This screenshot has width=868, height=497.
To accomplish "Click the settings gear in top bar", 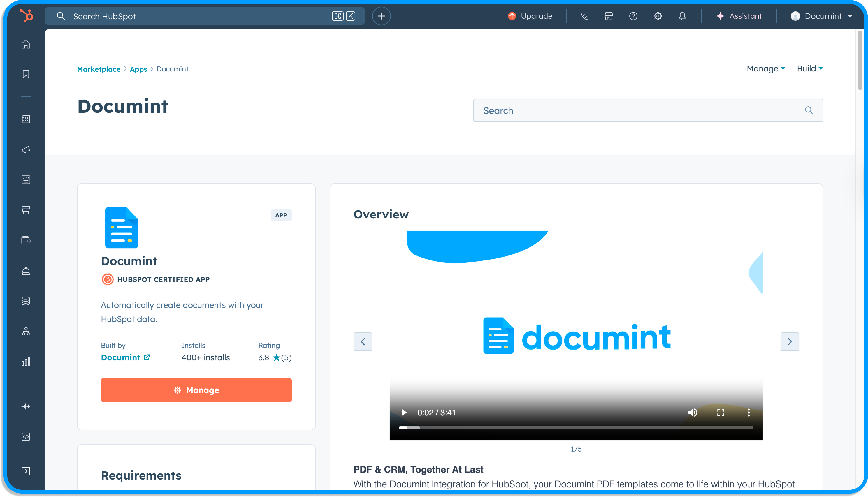I will point(658,16).
